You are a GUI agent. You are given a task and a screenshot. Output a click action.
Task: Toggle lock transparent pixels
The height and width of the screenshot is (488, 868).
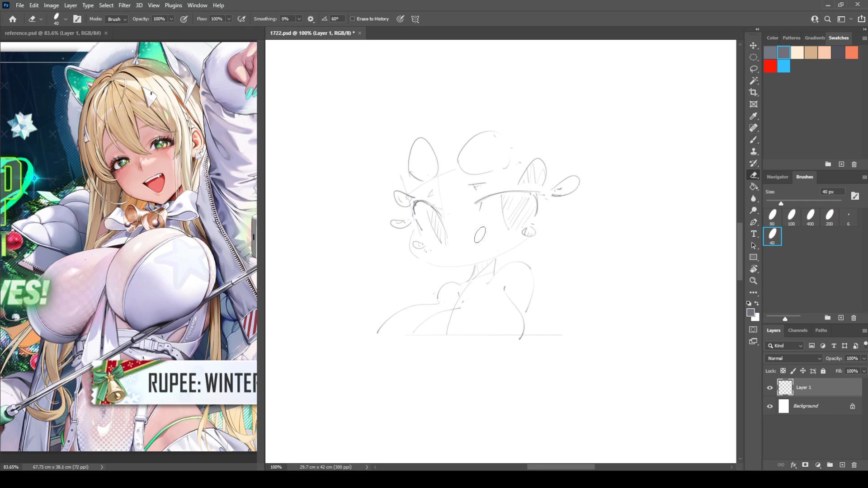pos(783,371)
